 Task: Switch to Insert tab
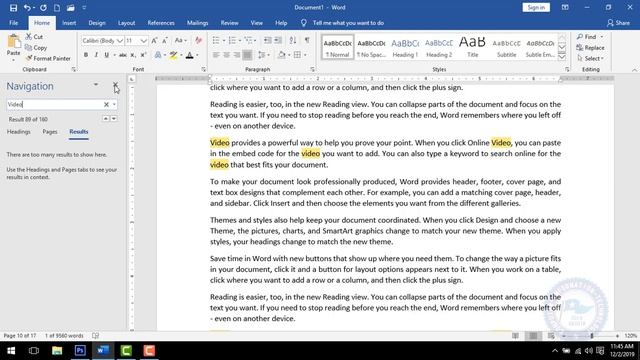coord(69,23)
